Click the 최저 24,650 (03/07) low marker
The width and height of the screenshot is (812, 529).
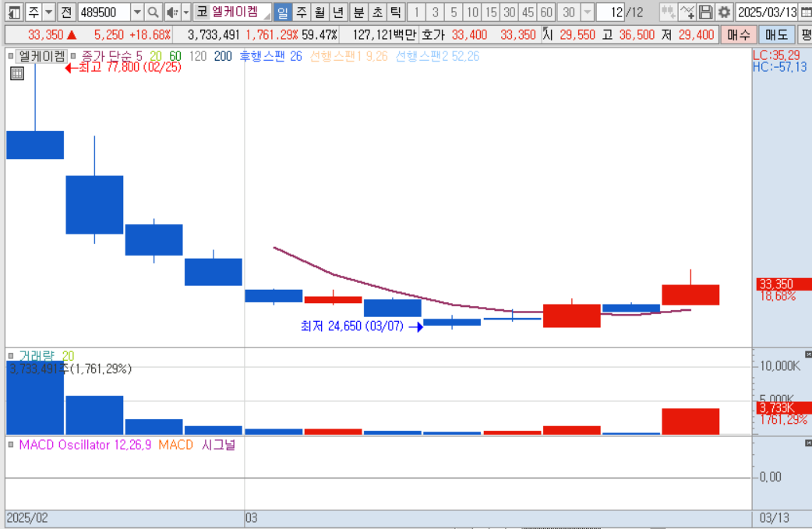362,326
